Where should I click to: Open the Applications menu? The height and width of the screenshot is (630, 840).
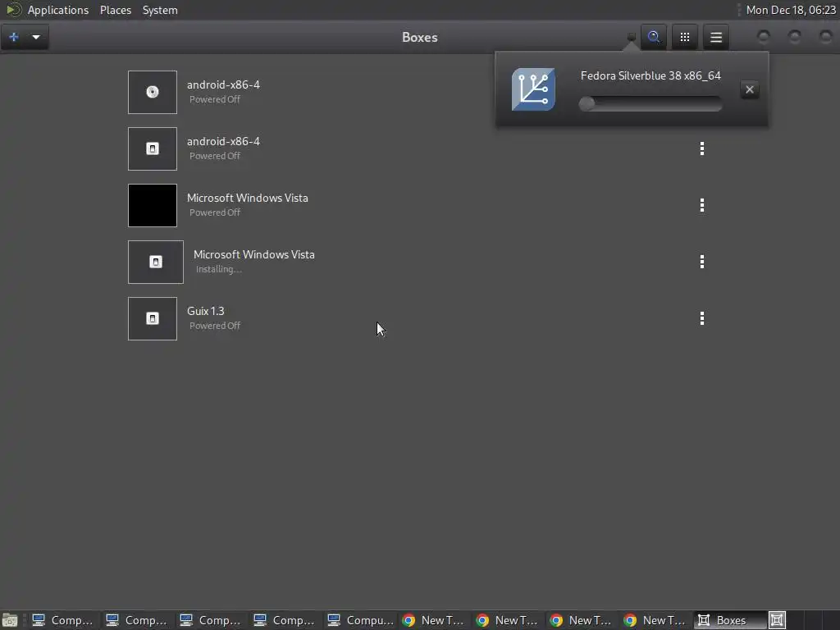58,10
